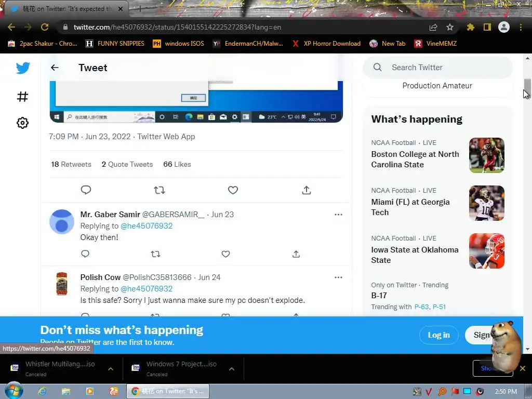Click the tweet timestamp 7:09 PM Jun 23, 2022
This screenshot has height=399, width=532.
coord(89,137)
